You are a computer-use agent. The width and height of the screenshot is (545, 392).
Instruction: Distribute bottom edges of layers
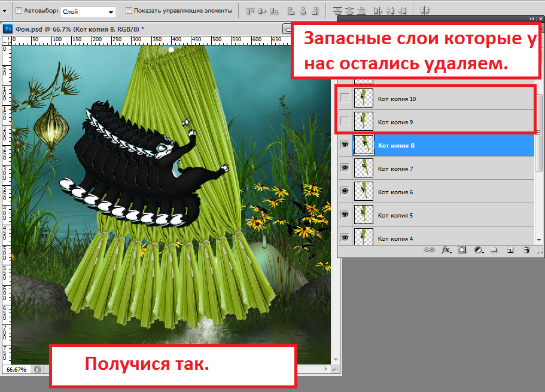361,11
